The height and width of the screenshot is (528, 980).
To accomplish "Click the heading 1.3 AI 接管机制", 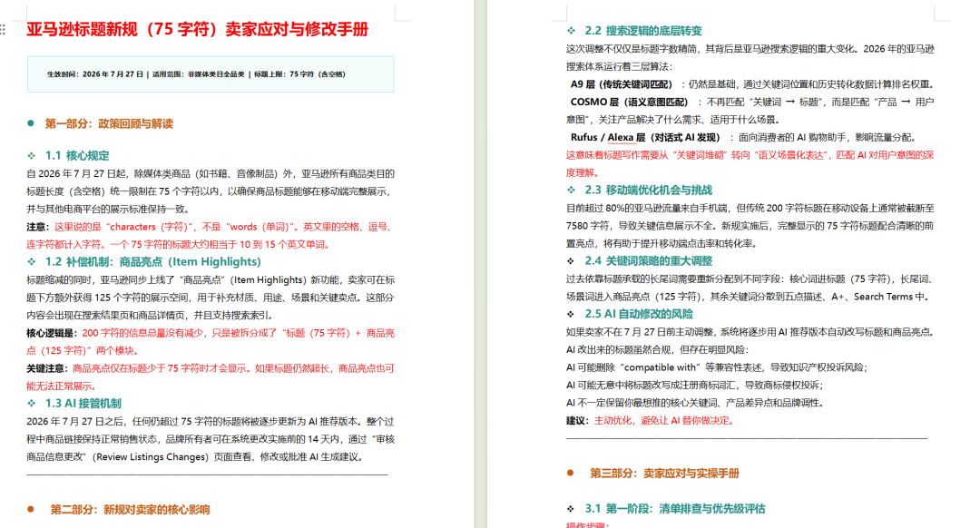I will (83, 404).
